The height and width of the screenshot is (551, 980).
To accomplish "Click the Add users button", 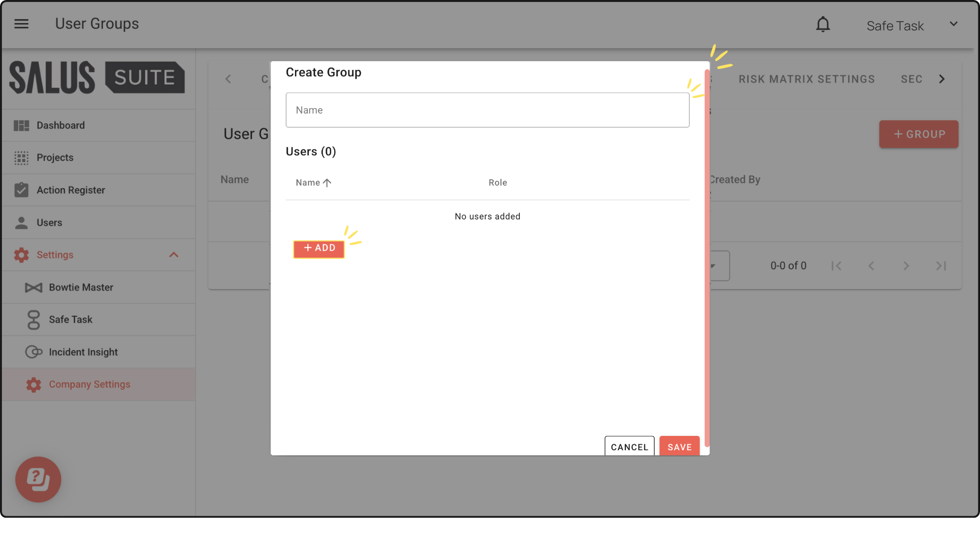I will pyautogui.click(x=319, y=248).
